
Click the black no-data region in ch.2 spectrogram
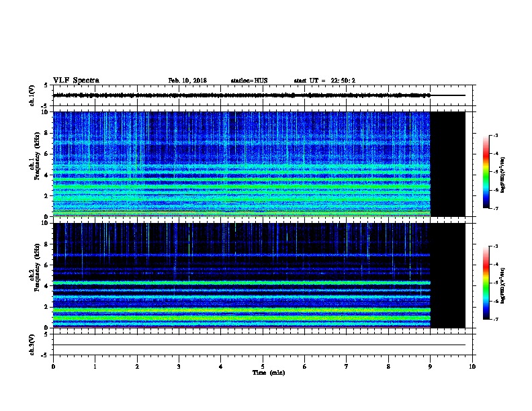pos(448,275)
